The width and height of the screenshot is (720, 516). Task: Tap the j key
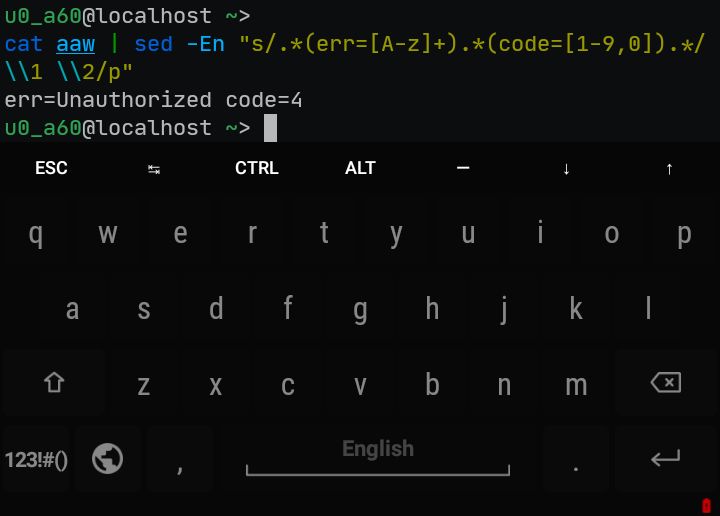(x=504, y=309)
